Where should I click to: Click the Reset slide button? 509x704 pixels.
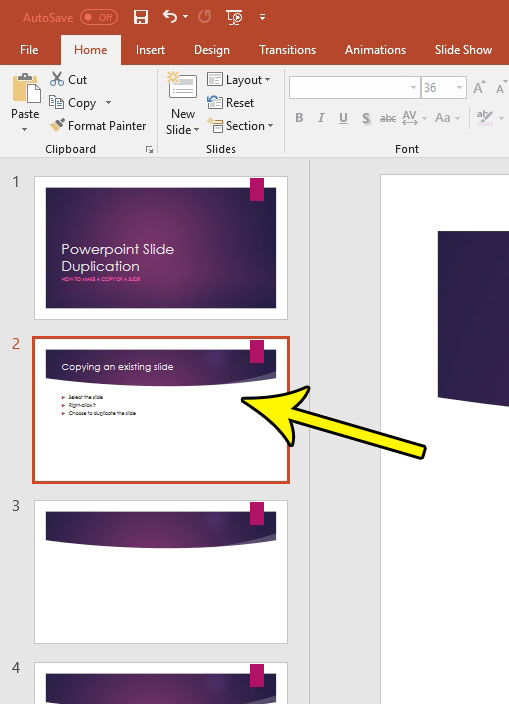click(x=231, y=103)
